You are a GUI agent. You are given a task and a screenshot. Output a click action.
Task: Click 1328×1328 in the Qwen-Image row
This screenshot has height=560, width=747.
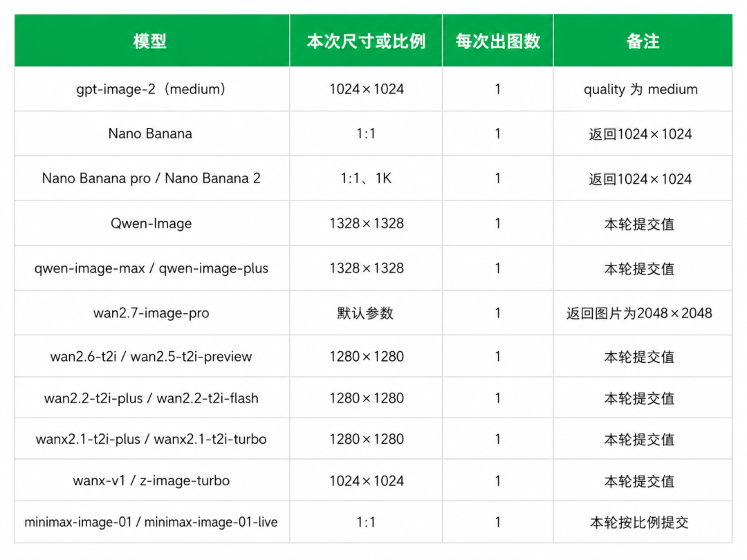[x=367, y=223]
